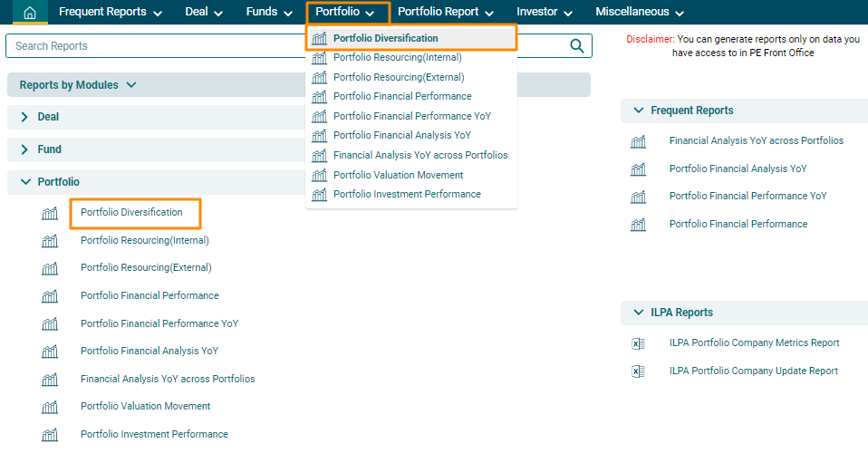
Task: Click chart icon beside Financial Analysis YoY across Portfolios in Frequent Reports
Action: [638, 141]
